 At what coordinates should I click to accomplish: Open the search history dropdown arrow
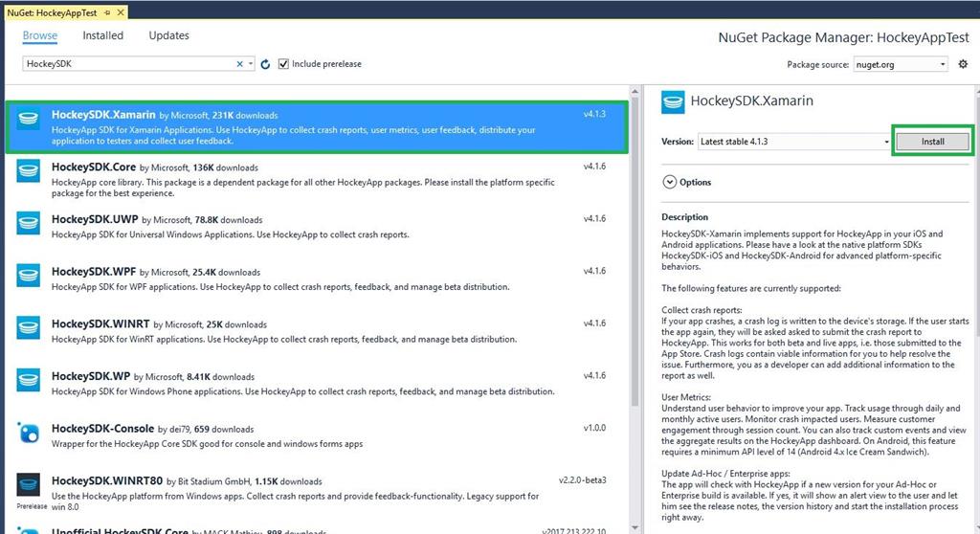click(x=251, y=64)
